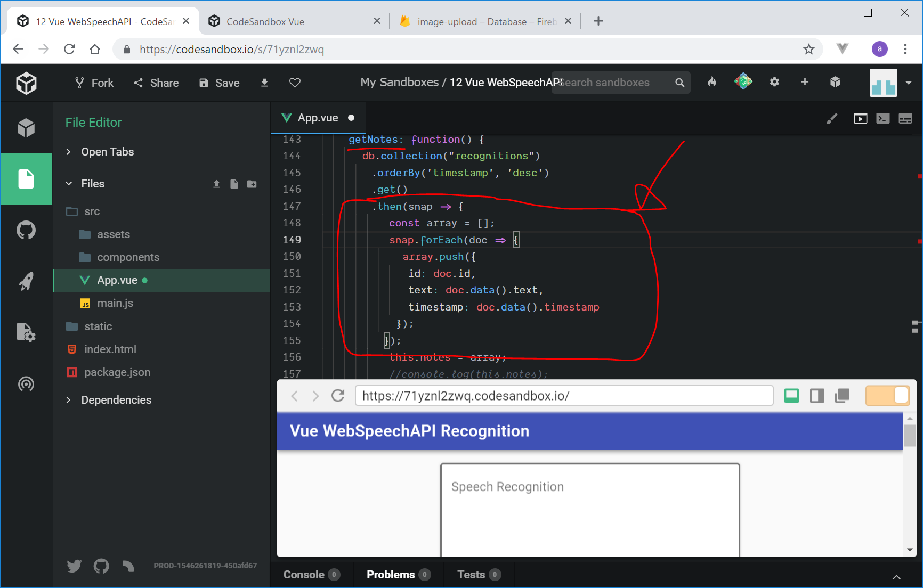
Task: Open preview in new window icon
Action: [842, 396]
